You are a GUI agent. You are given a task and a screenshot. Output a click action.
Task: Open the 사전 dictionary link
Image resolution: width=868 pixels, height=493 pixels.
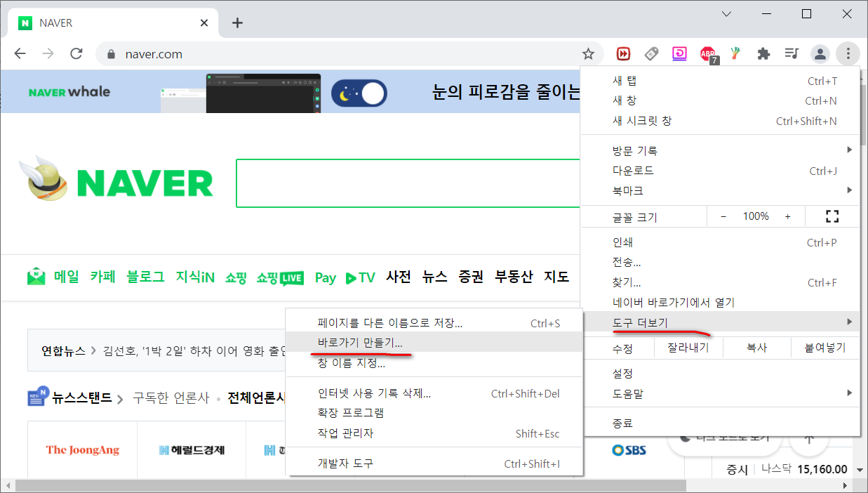pyautogui.click(x=399, y=277)
